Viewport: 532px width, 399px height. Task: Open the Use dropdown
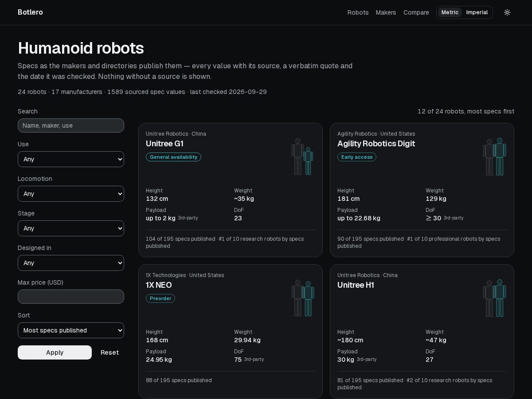pyautogui.click(x=71, y=159)
